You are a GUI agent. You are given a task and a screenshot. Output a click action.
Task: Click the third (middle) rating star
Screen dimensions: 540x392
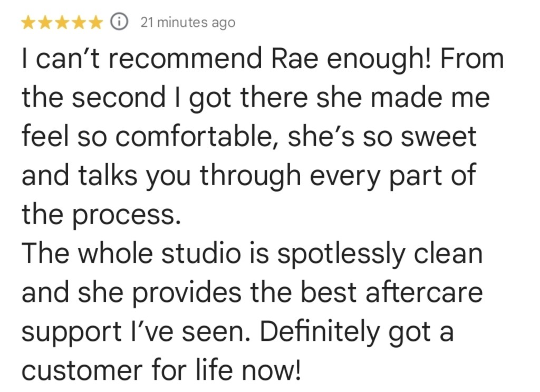click(62, 22)
